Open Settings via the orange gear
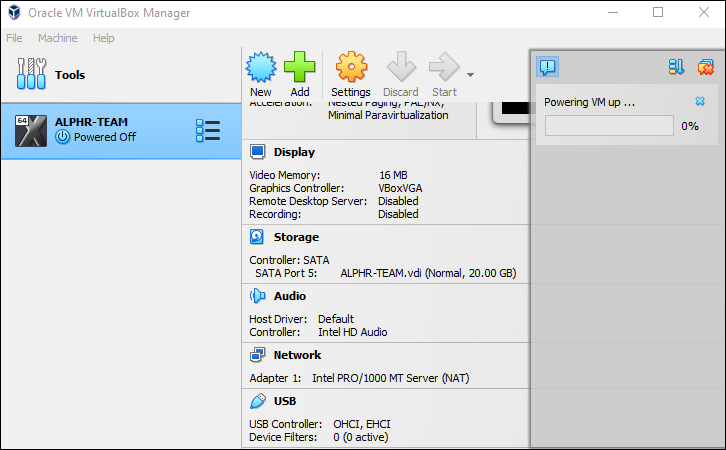This screenshot has width=726, height=450. tap(351, 67)
